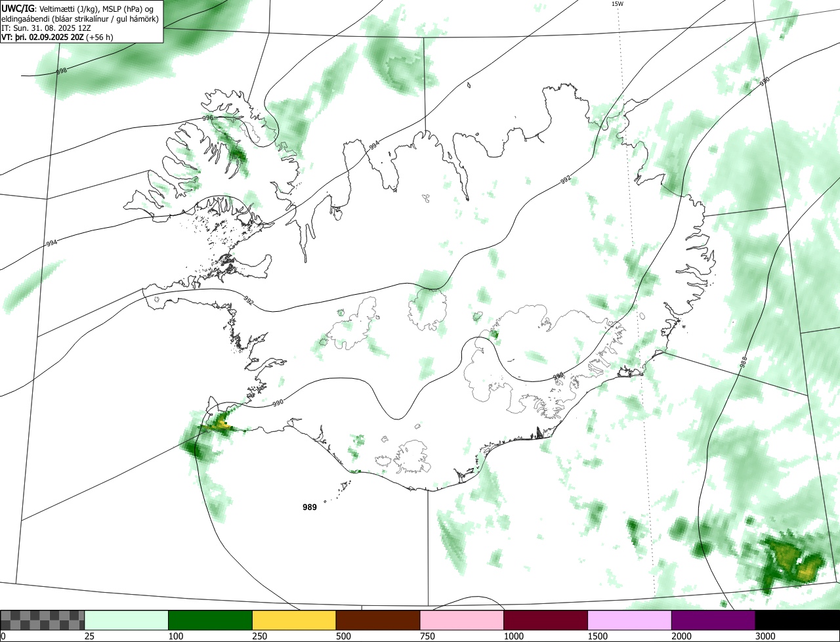Click the legend value '250'
840x642 pixels.
pos(260,636)
